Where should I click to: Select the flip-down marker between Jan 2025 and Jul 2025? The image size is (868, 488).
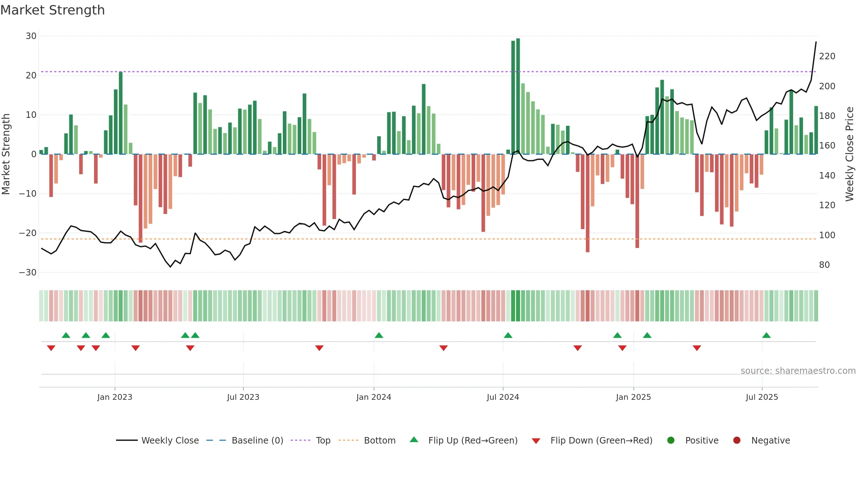tap(697, 348)
